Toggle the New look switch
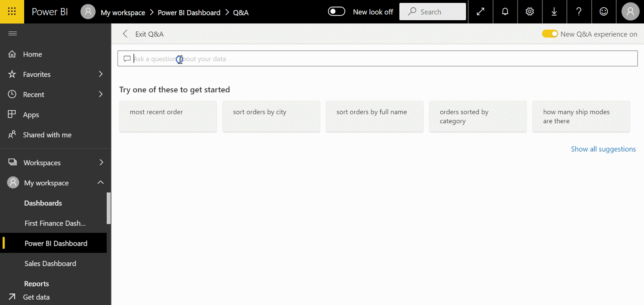The height and width of the screenshot is (305, 644). point(336,11)
